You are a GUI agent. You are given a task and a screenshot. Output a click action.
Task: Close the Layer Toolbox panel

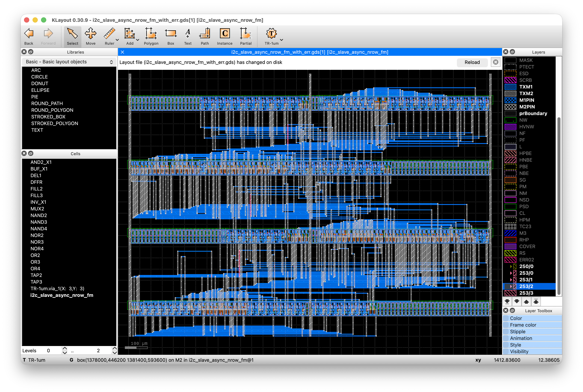506,310
